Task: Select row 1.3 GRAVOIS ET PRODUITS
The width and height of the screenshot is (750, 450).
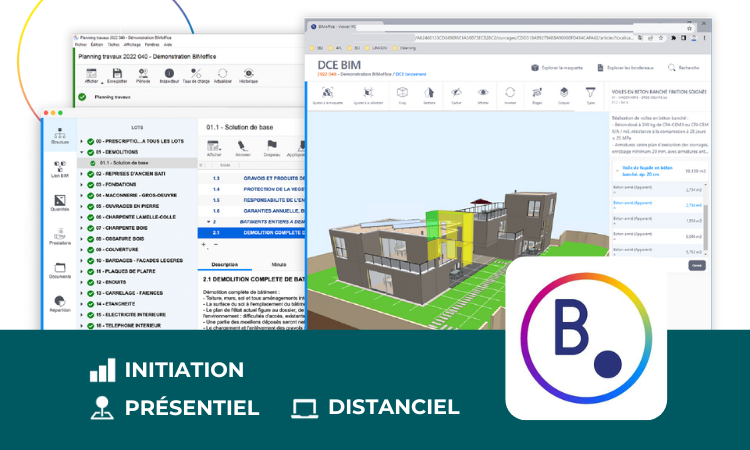Action: click(x=252, y=178)
